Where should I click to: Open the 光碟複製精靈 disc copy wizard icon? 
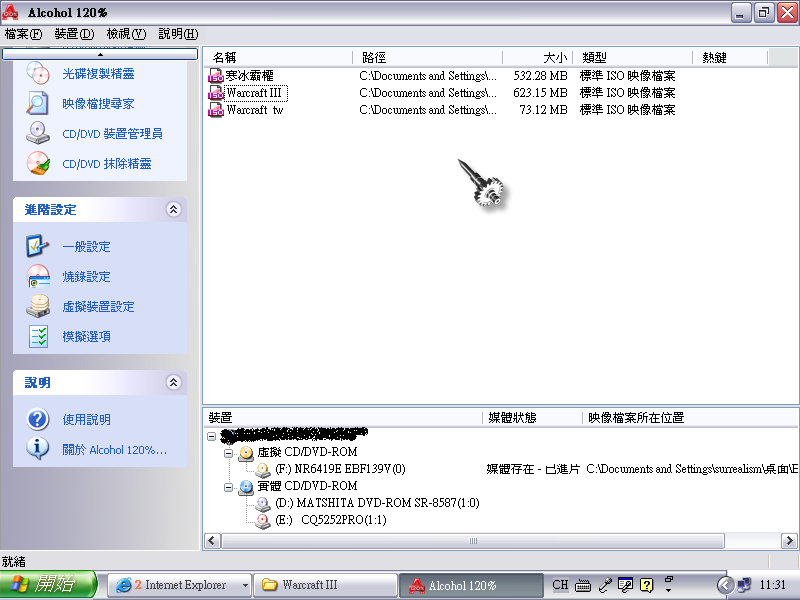pos(38,73)
